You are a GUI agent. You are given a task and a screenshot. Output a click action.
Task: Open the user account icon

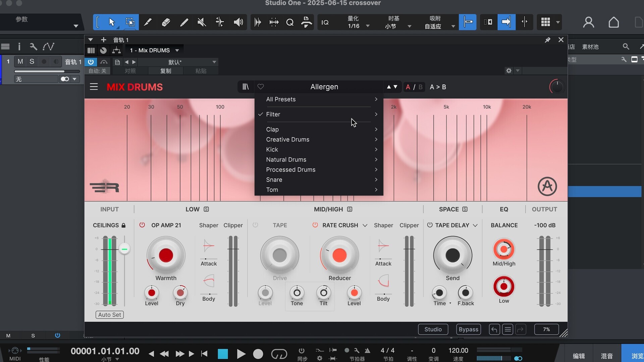(x=588, y=22)
